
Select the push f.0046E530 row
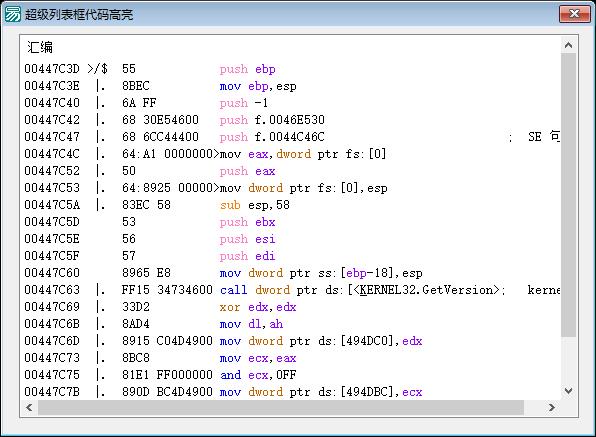pos(291,120)
